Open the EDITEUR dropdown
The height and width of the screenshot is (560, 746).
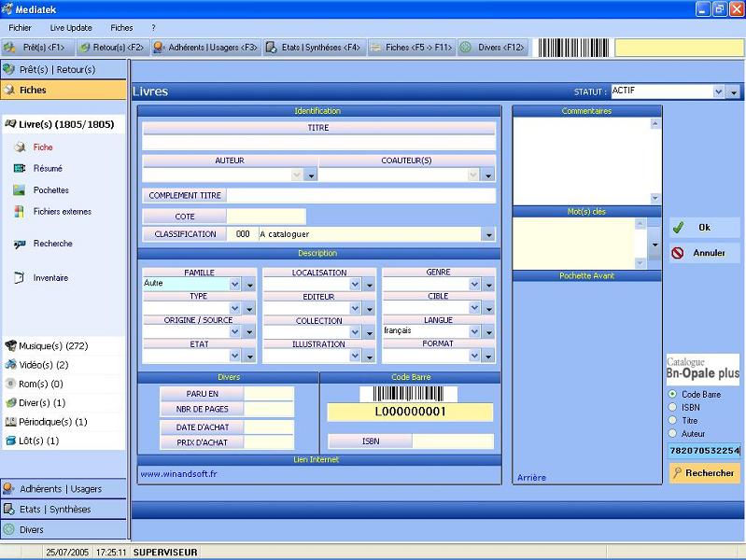point(355,308)
